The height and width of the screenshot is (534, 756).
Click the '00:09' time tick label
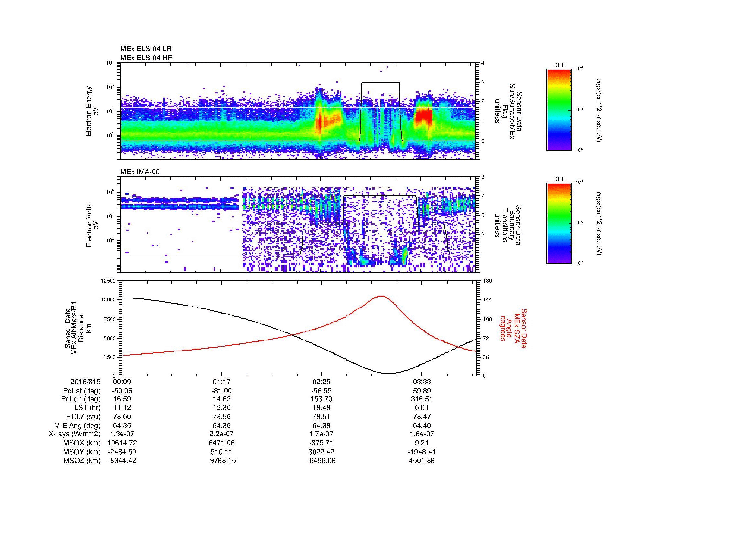122,382
